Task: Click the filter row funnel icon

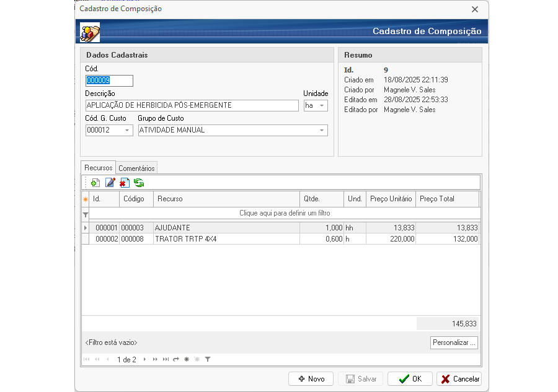Action: click(x=86, y=214)
